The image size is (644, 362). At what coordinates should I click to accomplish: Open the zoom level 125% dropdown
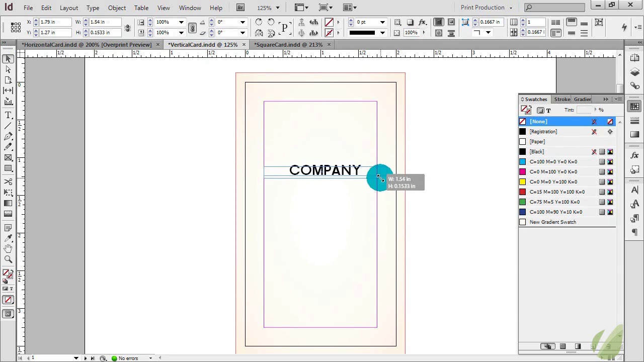[x=277, y=8]
